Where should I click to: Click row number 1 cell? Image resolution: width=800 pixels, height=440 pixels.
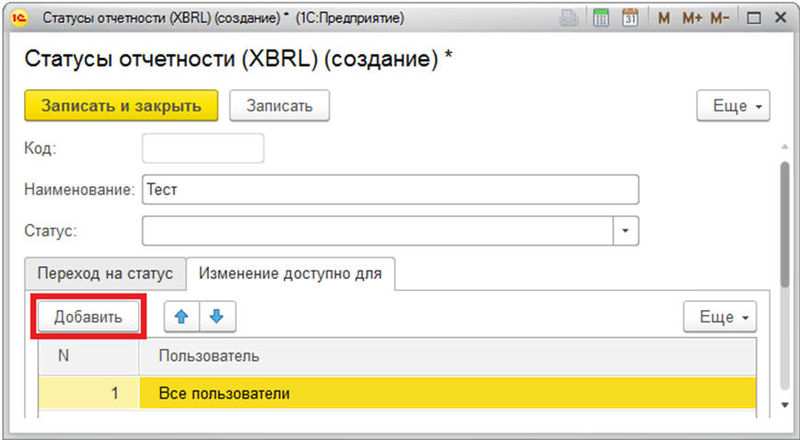[88, 393]
